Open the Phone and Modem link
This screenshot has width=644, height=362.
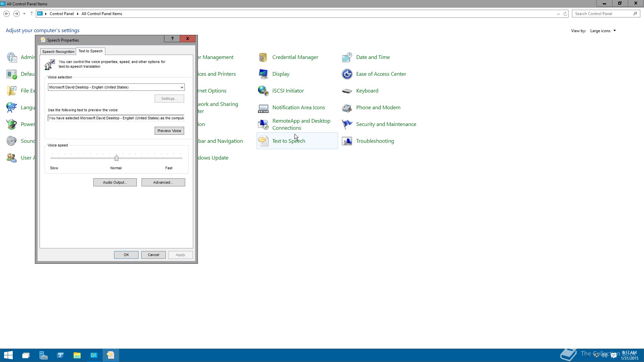(x=378, y=108)
